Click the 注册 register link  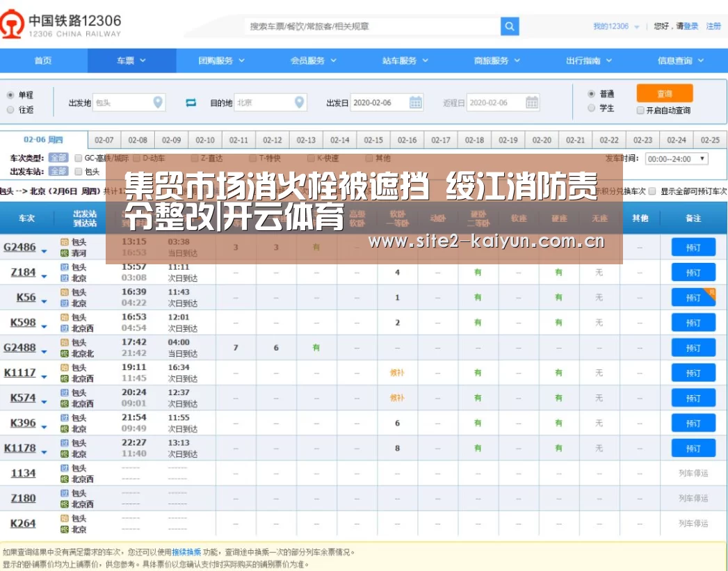pyautogui.click(x=713, y=26)
